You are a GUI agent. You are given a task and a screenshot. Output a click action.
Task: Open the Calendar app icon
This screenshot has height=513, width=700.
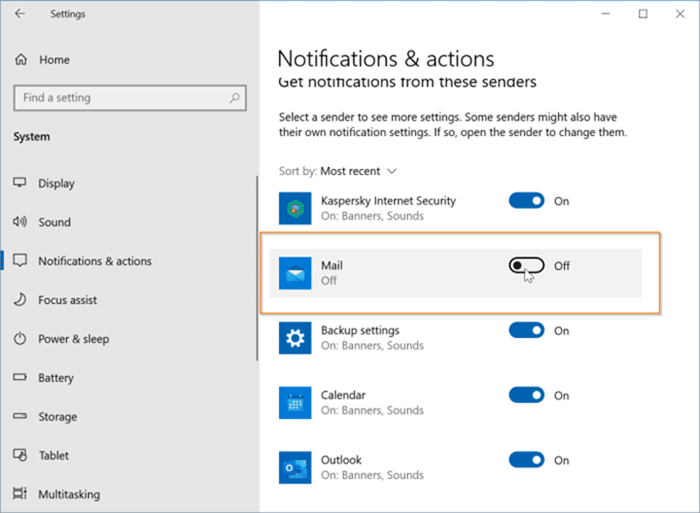[295, 403]
